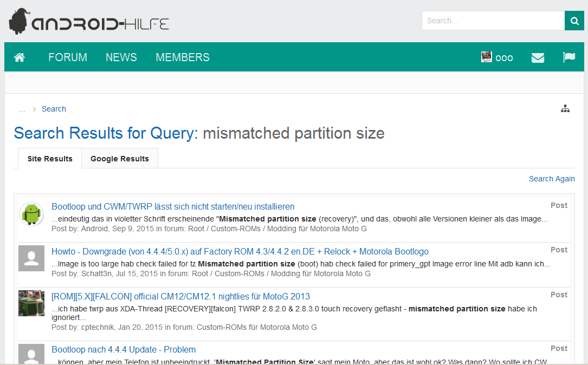The width and height of the screenshot is (588, 365).
Task: Open author link 'Android' in first result
Action: tap(94, 229)
